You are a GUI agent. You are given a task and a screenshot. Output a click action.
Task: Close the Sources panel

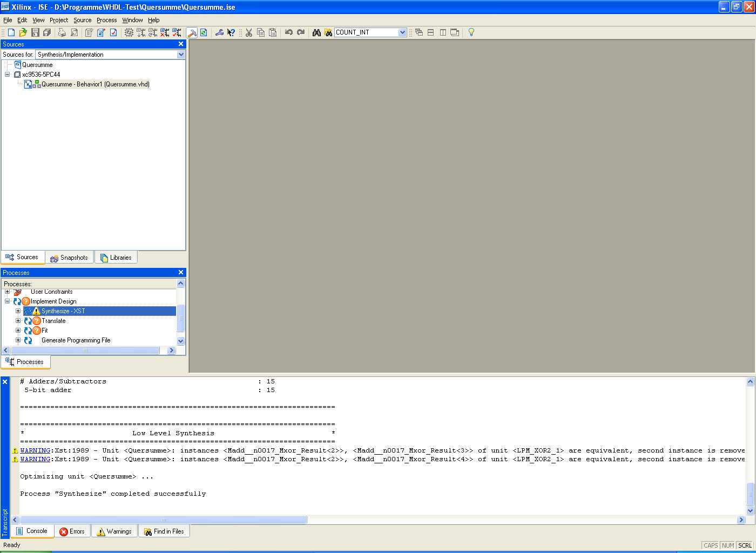click(181, 44)
